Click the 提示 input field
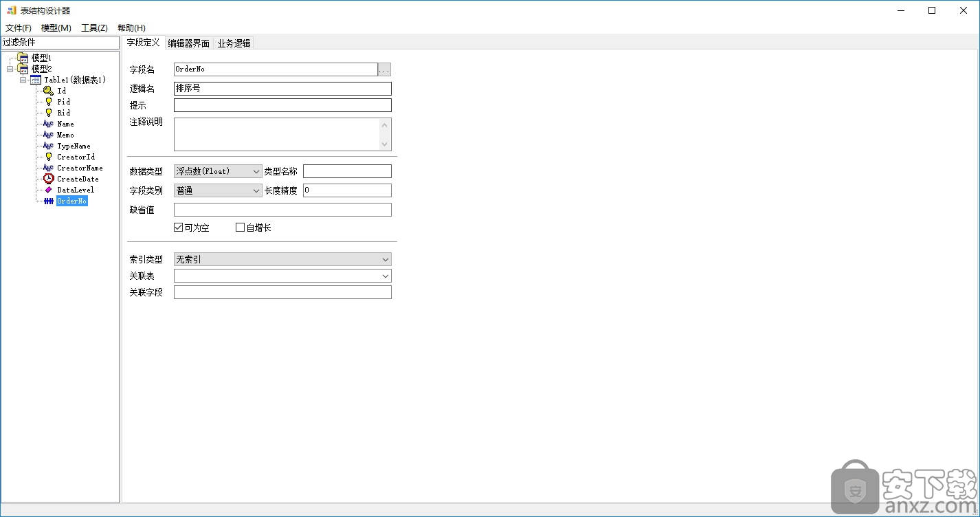Viewport: 980px width, 517px height. 282,105
